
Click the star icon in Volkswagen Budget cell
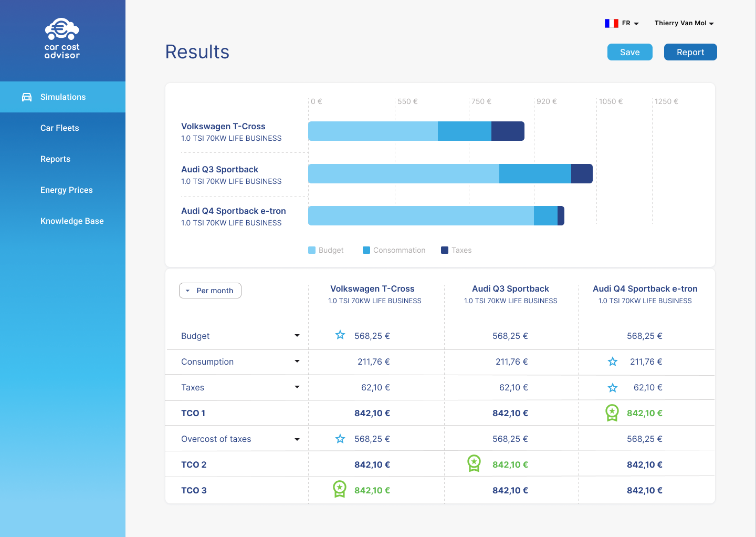(x=340, y=335)
